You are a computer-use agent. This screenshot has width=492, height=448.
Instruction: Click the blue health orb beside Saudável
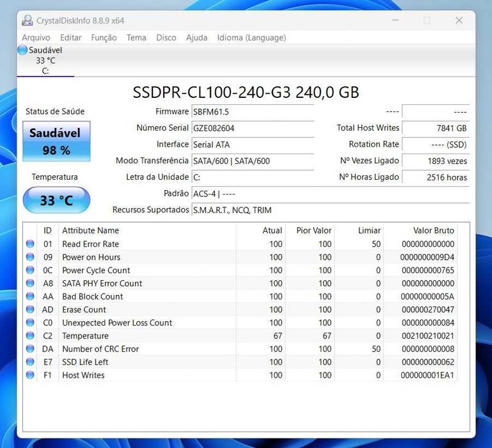tap(22, 50)
